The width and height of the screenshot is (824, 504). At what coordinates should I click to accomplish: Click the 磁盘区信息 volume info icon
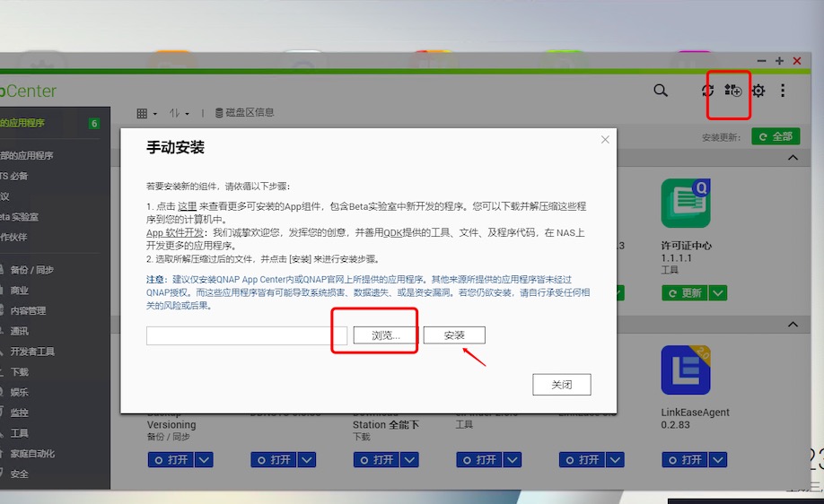pyautogui.click(x=220, y=113)
